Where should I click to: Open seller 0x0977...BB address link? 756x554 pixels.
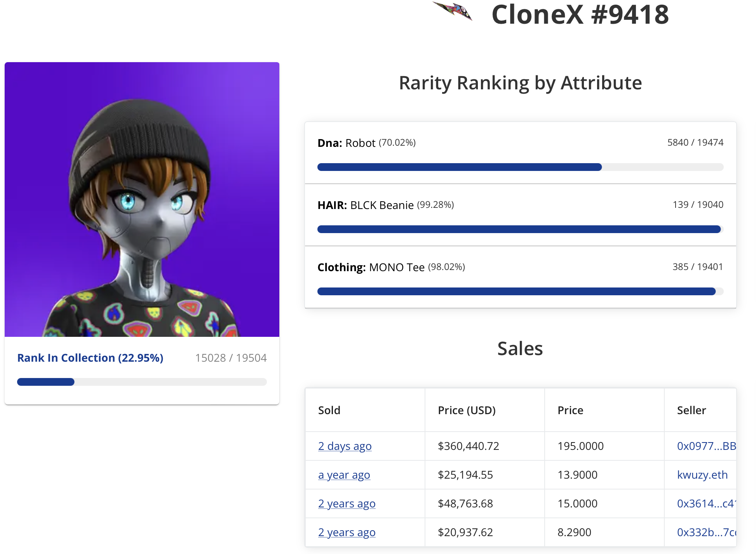(706, 446)
